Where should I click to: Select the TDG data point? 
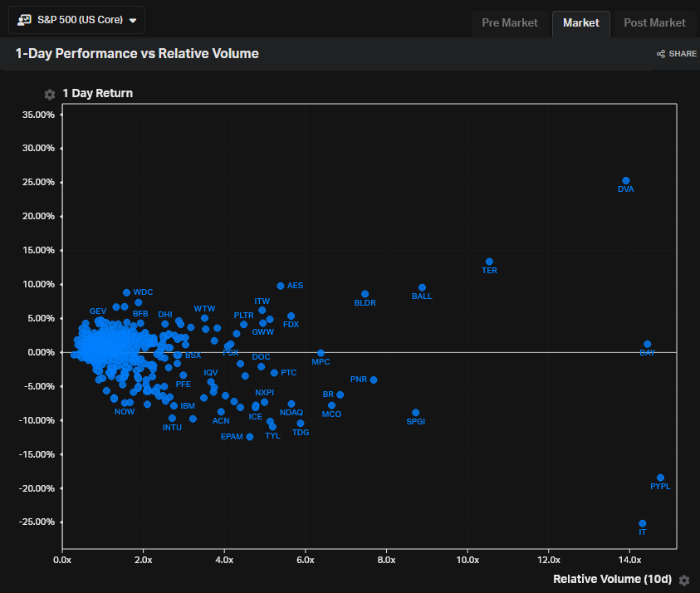click(x=301, y=424)
